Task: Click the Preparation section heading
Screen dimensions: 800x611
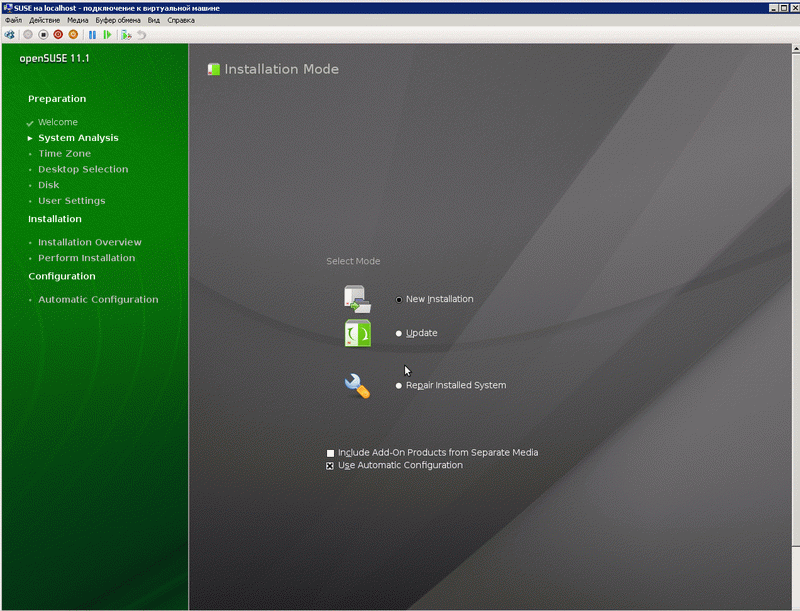Action: pyautogui.click(x=57, y=99)
